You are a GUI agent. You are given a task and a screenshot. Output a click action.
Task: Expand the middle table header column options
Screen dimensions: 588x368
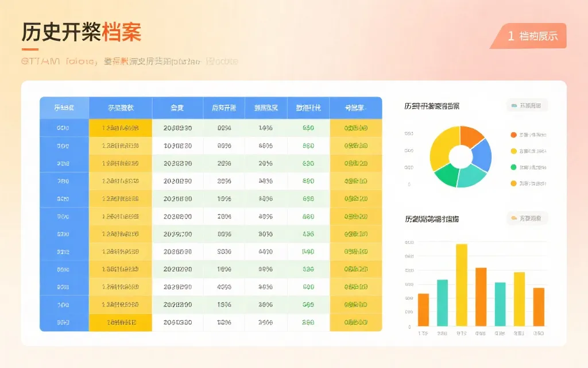tap(224, 108)
